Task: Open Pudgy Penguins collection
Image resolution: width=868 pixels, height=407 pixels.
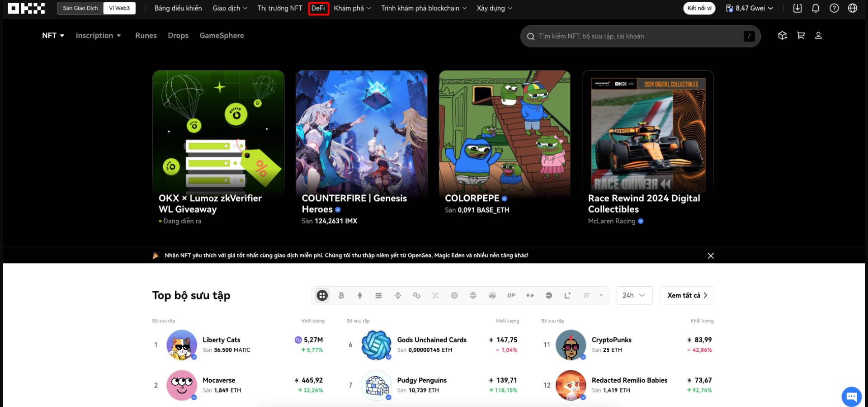Action: 433,385
